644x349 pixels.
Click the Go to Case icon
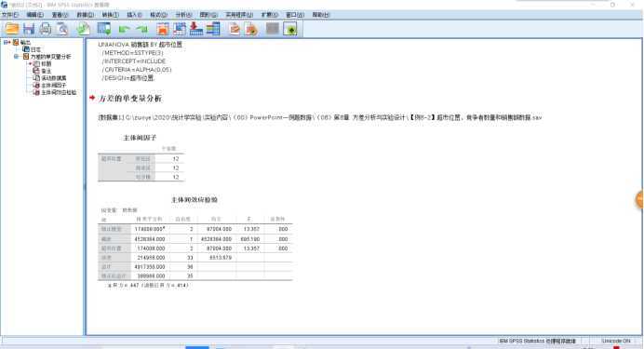point(180,29)
